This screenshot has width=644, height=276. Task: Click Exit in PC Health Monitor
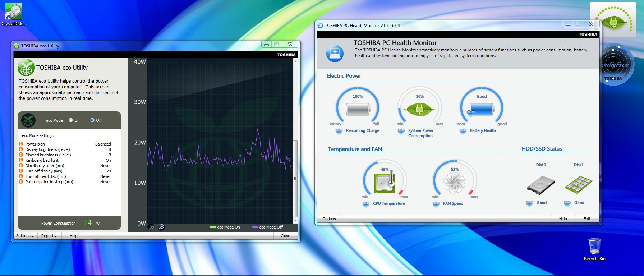click(587, 219)
